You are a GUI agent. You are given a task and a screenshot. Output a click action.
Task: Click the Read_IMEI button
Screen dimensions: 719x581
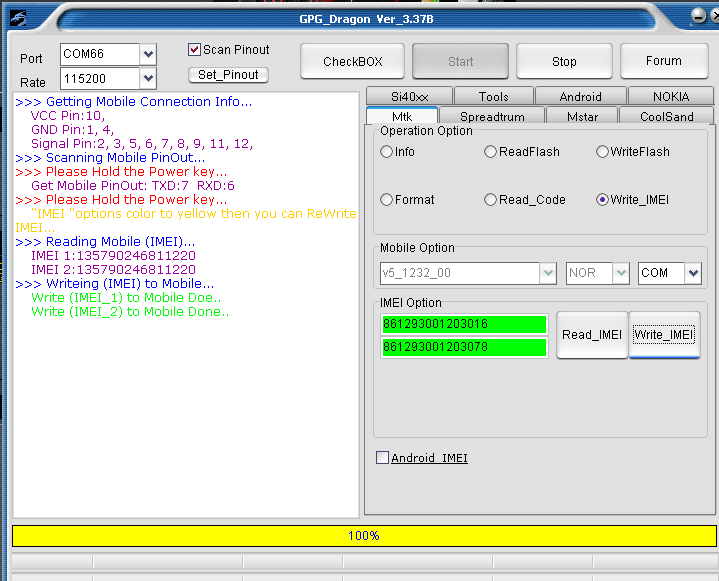(x=592, y=335)
